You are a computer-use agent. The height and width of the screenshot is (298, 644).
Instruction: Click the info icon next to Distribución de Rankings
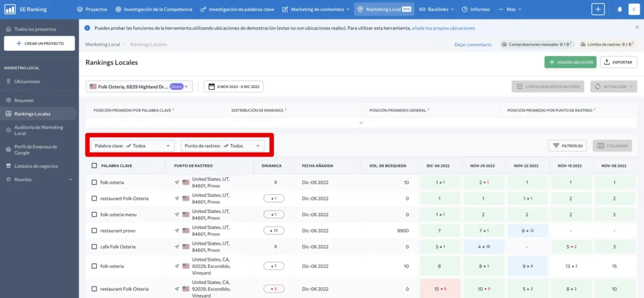click(286, 109)
